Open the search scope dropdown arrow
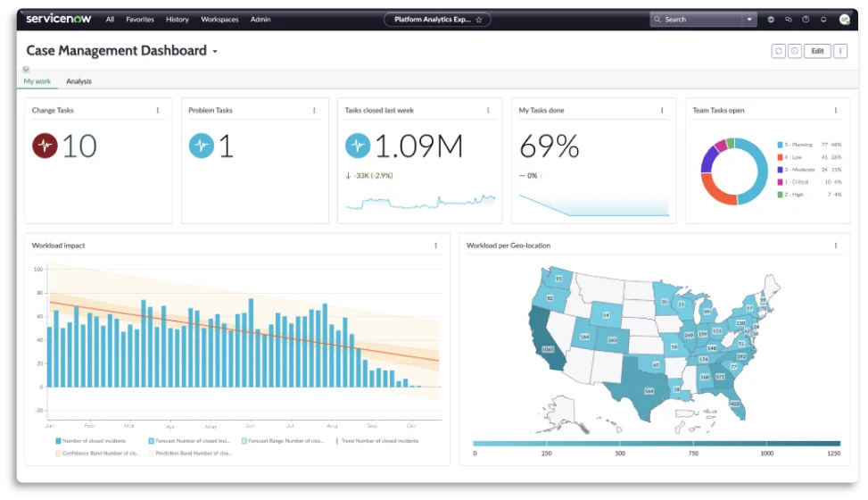Screen dimensions: 868x500 click(x=749, y=19)
